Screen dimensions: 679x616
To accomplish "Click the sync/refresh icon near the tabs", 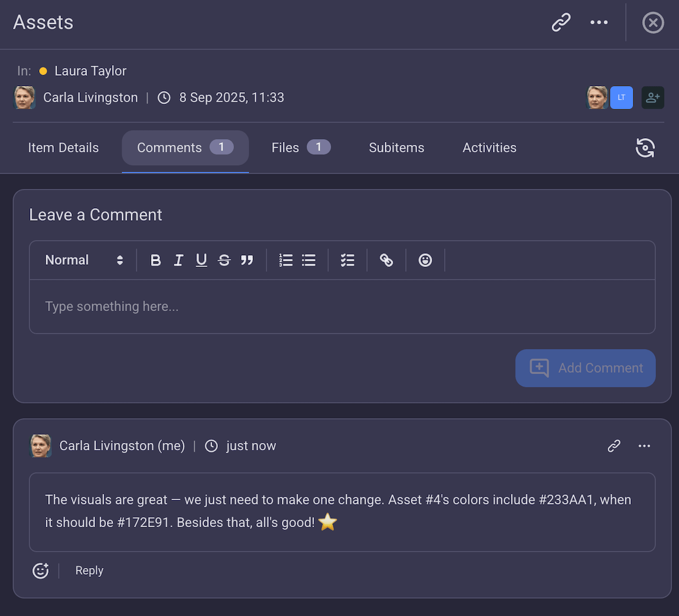I will tap(645, 148).
